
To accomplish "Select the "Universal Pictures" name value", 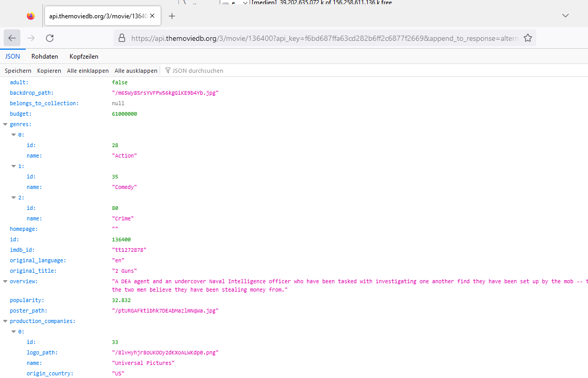I will (x=143, y=363).
